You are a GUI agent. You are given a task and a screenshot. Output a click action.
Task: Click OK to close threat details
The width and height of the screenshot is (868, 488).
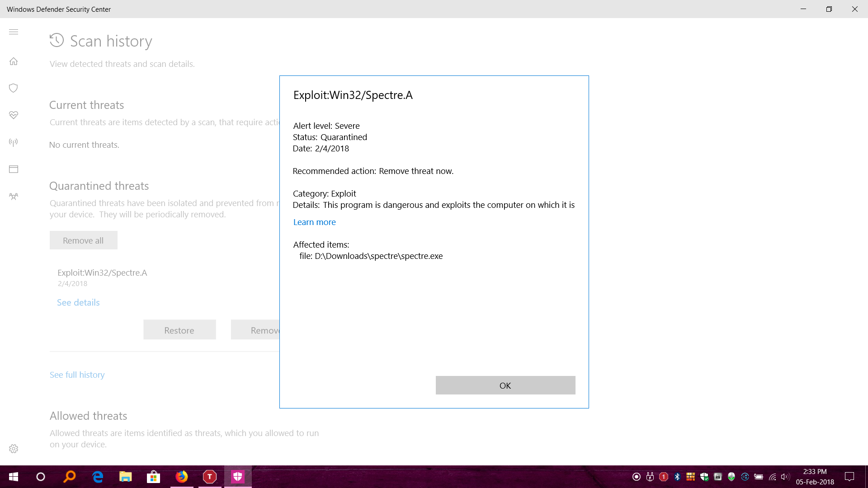505,385
